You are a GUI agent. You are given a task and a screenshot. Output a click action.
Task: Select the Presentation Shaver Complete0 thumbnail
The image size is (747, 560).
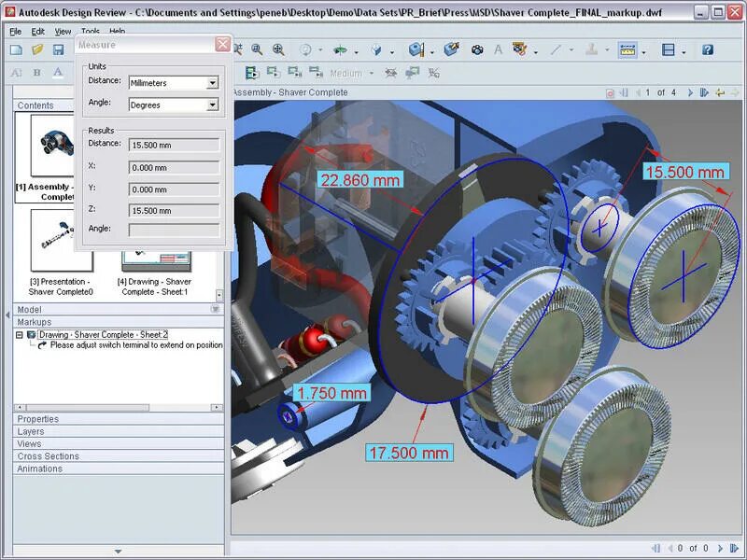(62, 241)
